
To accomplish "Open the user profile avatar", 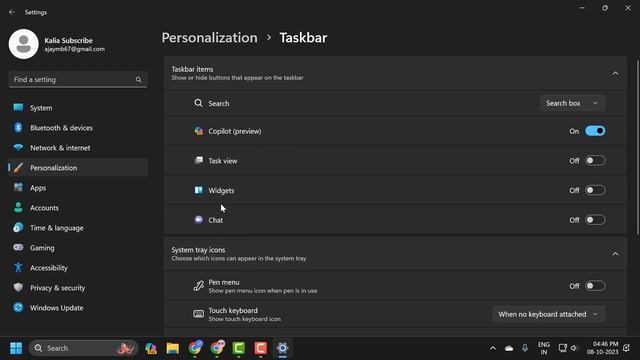I will coord(24,44).
